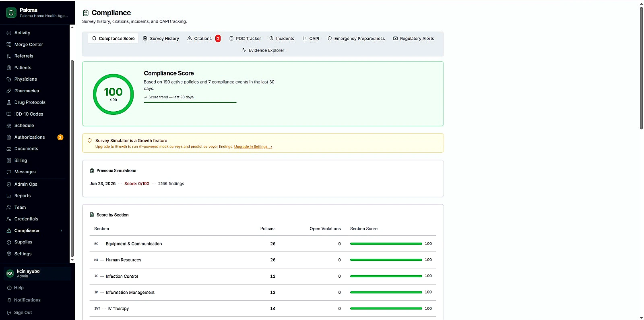The image size is (644, 320).
Task: Click the IV Therapy score bar
Action: coord(386,309)
